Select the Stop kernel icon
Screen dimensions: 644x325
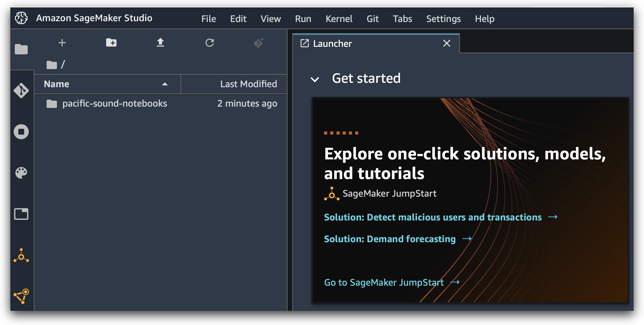pos(21,132)
